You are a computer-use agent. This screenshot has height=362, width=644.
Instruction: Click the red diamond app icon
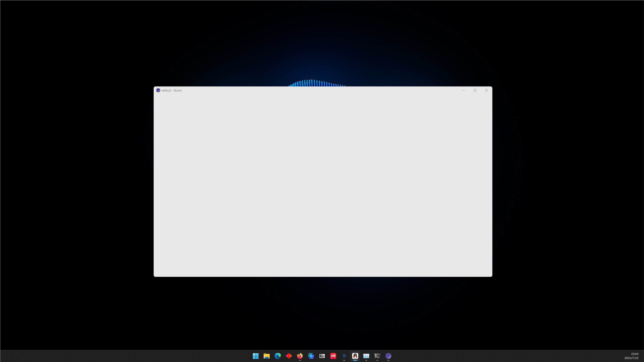[289, 356]
